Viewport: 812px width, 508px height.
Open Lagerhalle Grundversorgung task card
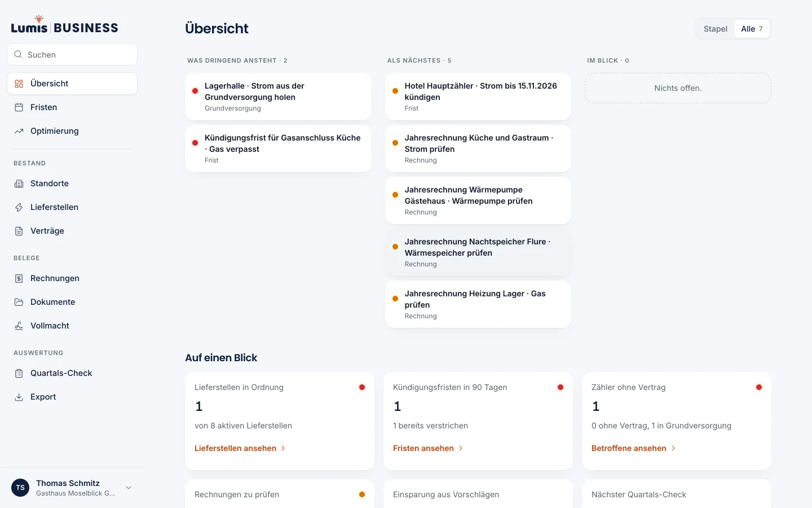click(278, 97)
